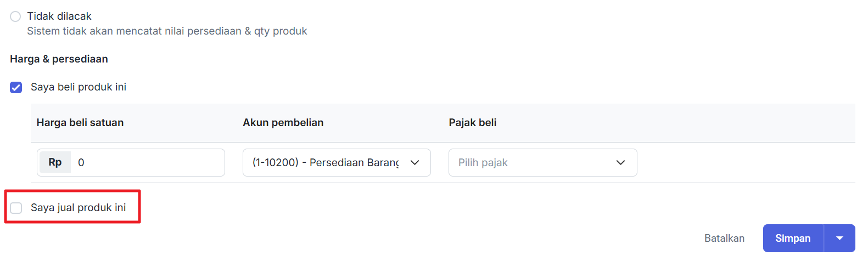Click the chevron in the Akun pembelian box

coord(415,162)
